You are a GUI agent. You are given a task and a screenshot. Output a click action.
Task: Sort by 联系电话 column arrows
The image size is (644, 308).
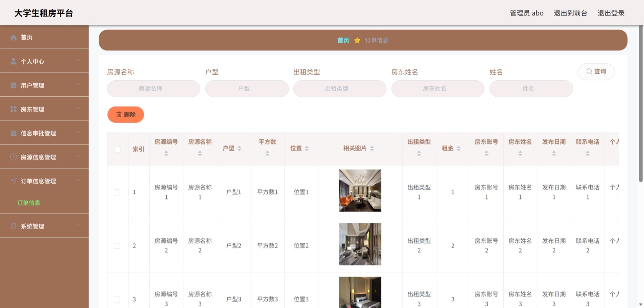(x=587, y=154)
